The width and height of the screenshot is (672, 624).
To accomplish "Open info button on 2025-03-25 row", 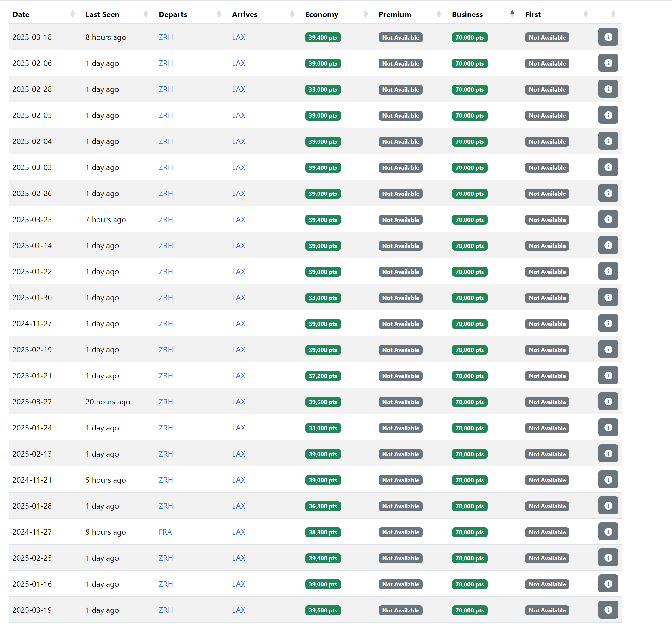I will pos(608,219).
